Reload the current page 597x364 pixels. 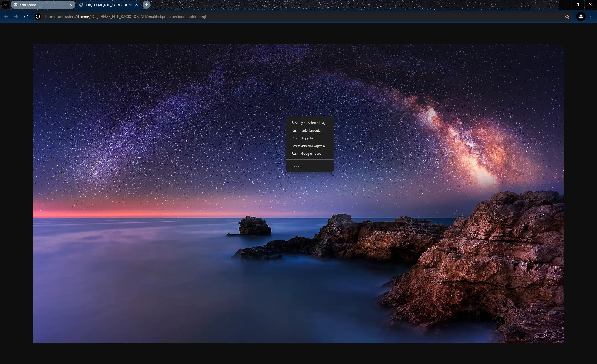coord(26,17)
